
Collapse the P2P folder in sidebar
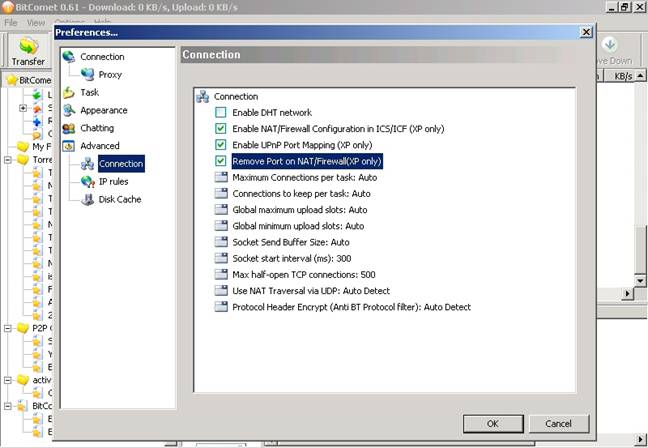point(7,328)
